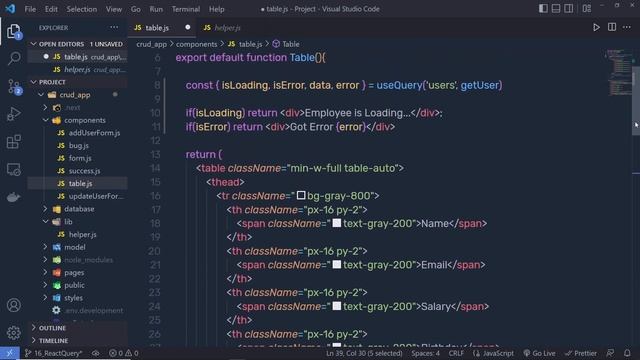The image size is (640, 360).
Task: Open the Remote Explorer view
Action: pyautogui.click(x=13, y=169)
